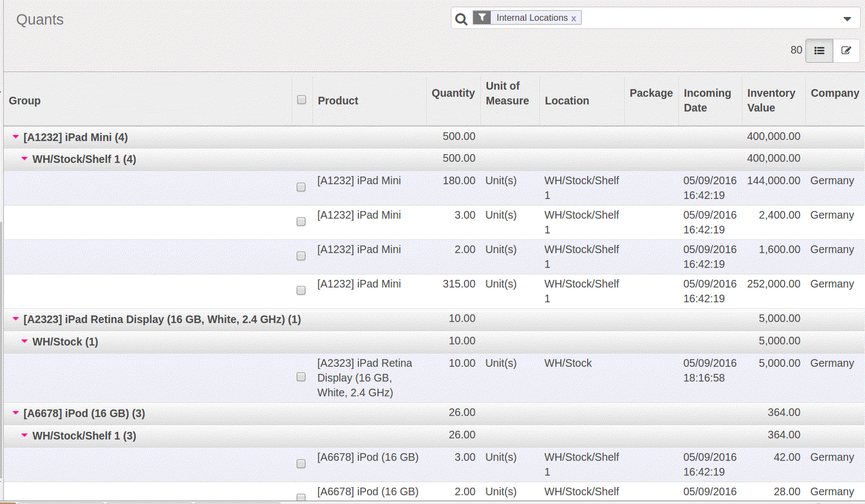The width and height of the screenshot is (865, 504).
Task: Check the iPad Retina Display row checkbox
Action: pyautogui.click(x=301, y=377)
